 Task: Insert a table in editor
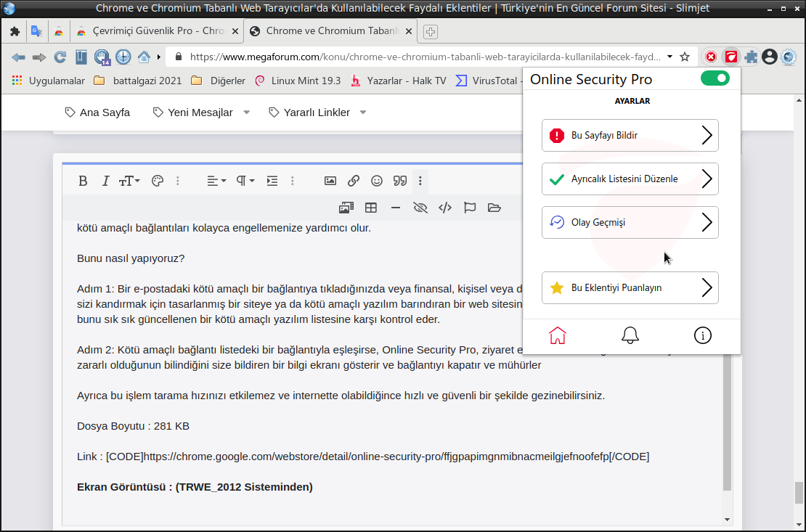click(370, 208)
